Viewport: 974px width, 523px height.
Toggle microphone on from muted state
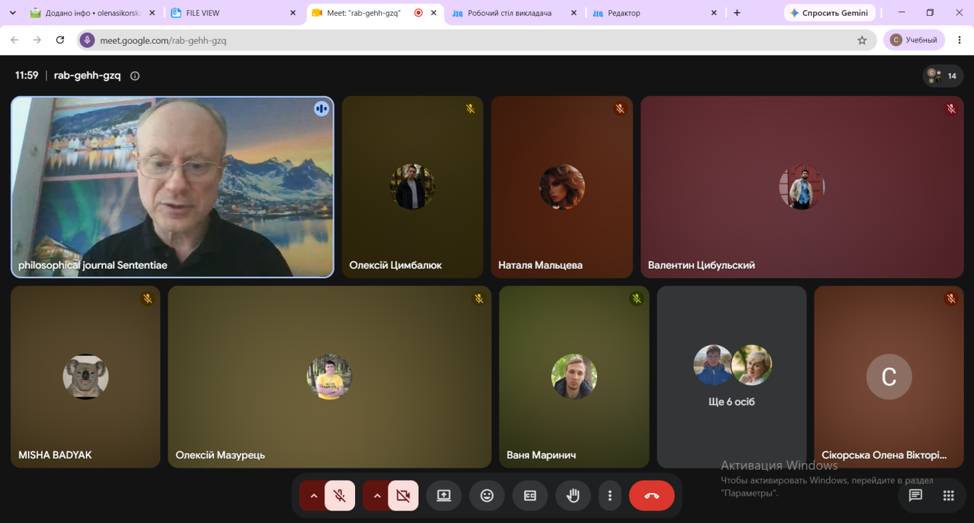pos(340,496)
